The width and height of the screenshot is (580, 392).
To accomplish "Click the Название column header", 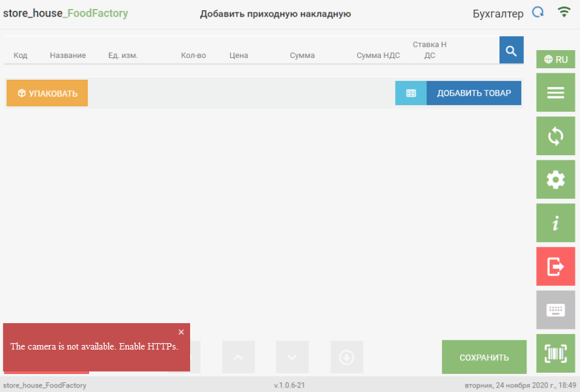I will [x=68, y=55].
